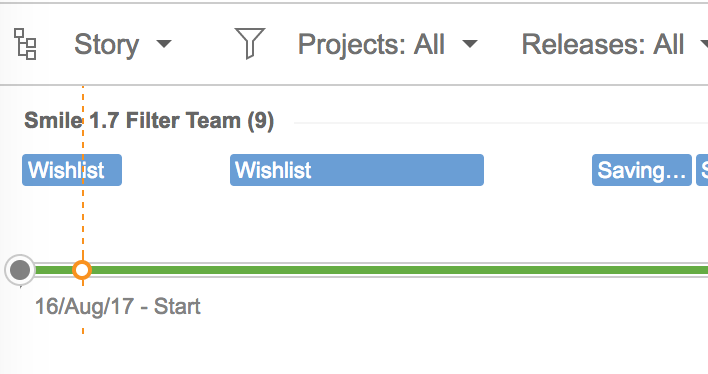Click the orange dashed today line

pyautogui.click(x=83, y=208)
